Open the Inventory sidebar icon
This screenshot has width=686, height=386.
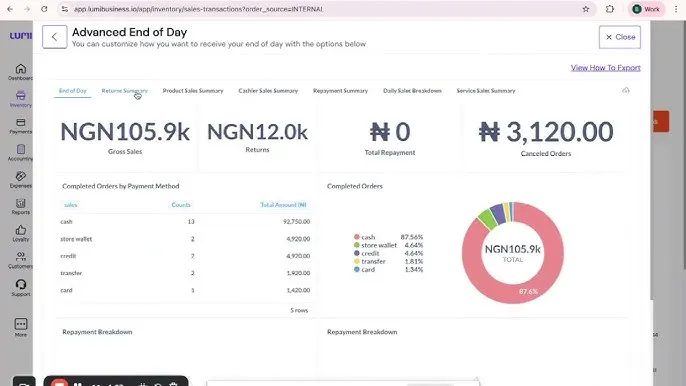[x=21, y=95]
